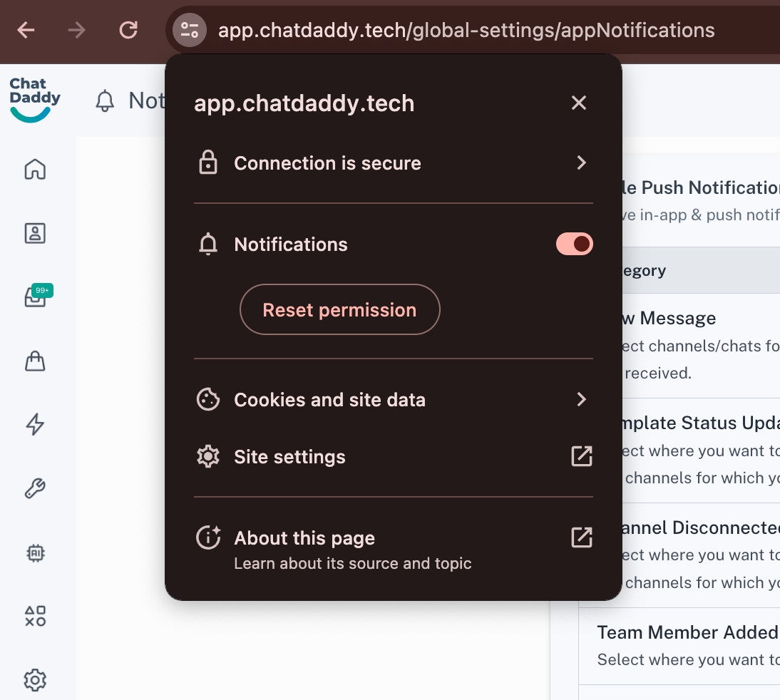Viewport: 780px width, 700px height.
Task: Expand Cookies and site data
Action: [x=394, y=399]
